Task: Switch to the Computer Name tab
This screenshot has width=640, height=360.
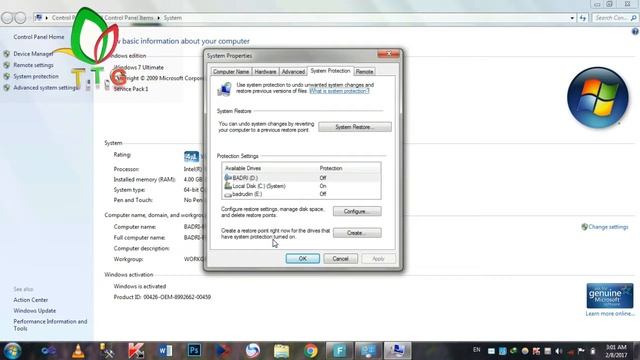Action: point(231,71)
